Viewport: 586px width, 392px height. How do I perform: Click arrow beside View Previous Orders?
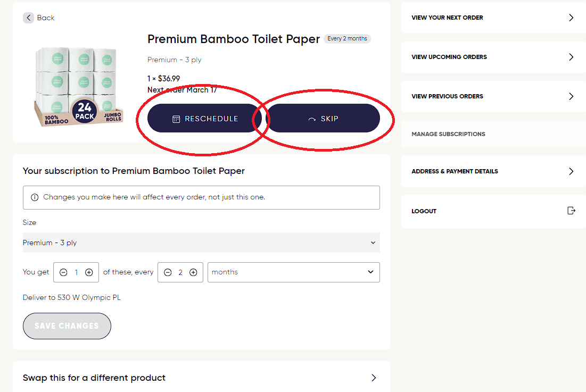(571, 96)
